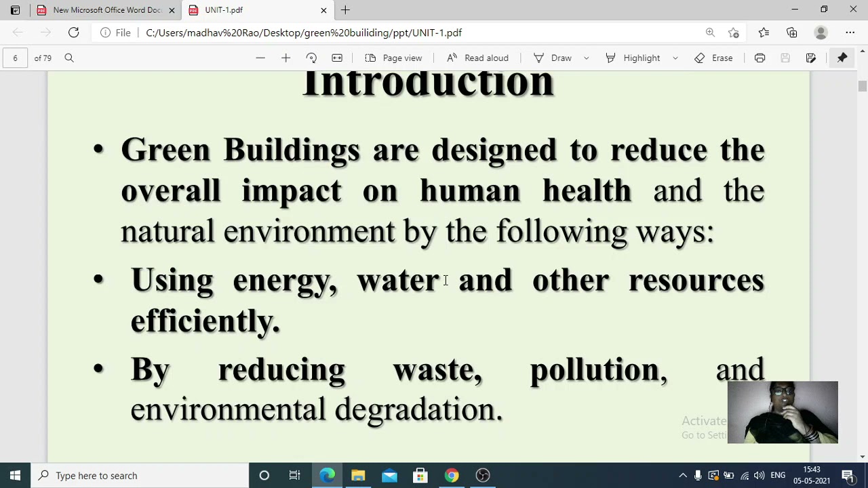Activate the Erase tool in the PDF toolbar
The width and height of the screenshot is (868, 488).
pyautogui.click(x=713, y=58)
